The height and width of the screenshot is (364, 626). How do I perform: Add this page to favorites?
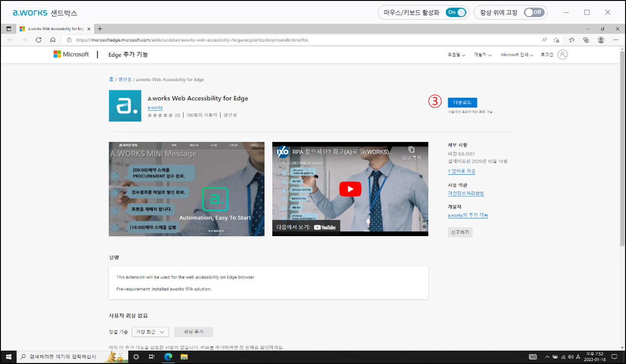point(557,40)
